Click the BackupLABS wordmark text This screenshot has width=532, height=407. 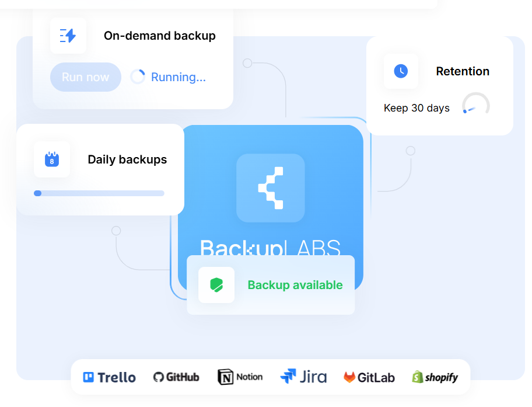click(270, 248)
